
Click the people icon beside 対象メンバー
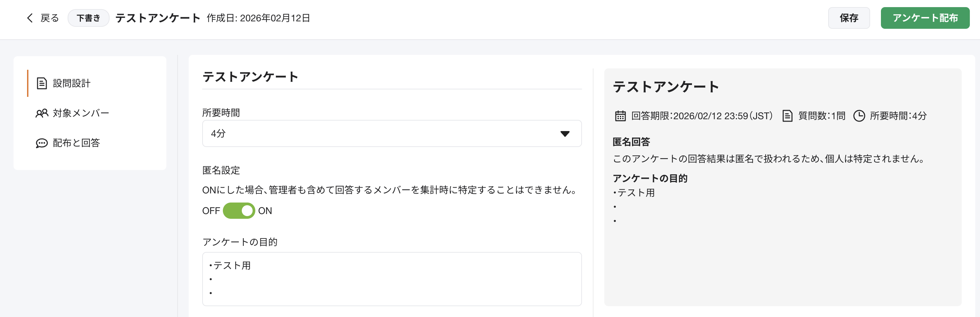tap(42, 113)
